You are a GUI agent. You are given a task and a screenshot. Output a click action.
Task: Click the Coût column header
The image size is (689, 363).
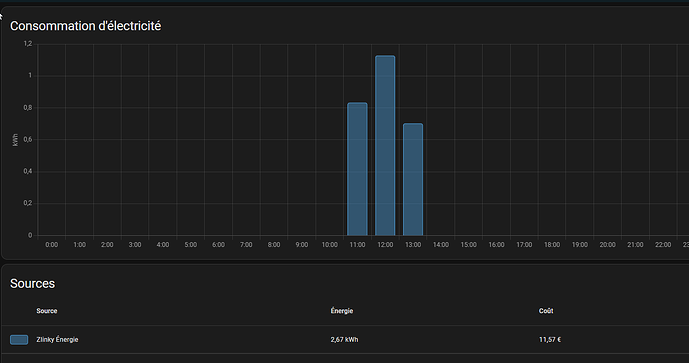coord(546,311)
